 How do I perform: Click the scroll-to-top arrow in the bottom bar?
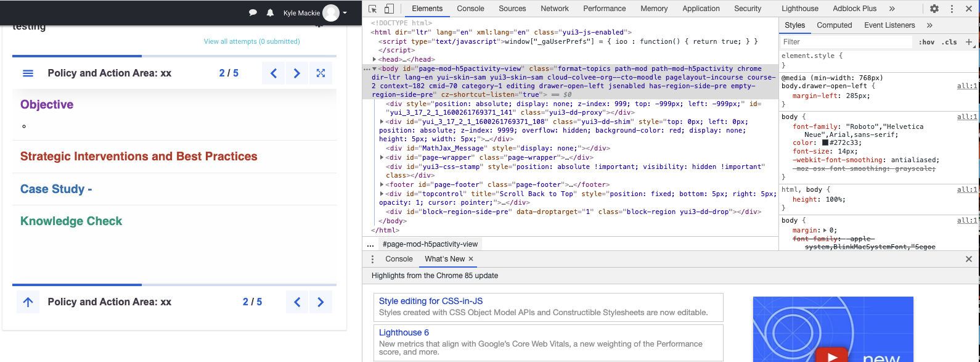point(28,302)
